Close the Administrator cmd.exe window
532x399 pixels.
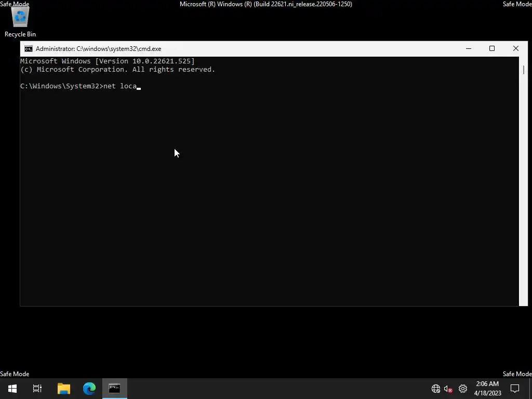[x=516, y=49]
